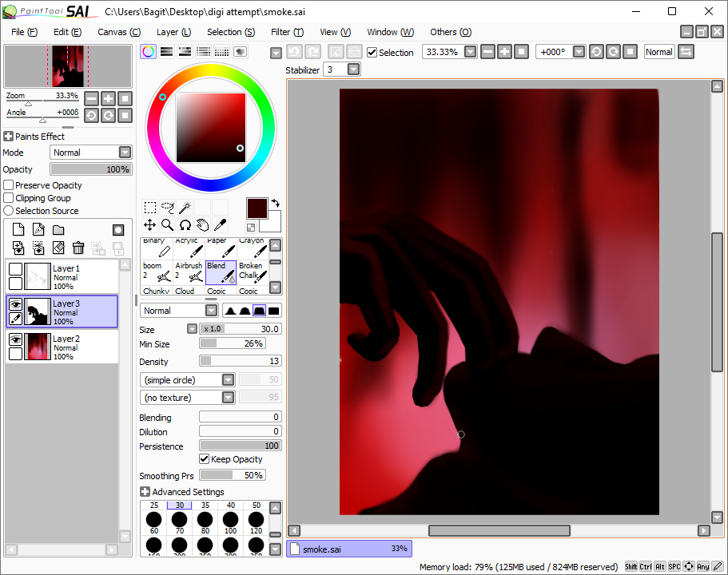Select the Eyedropper color picker tool

220,225
